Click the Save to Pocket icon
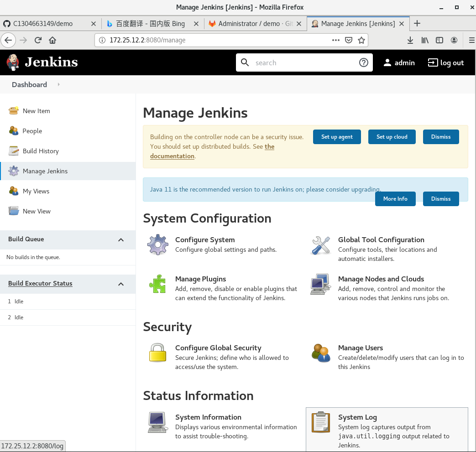Image resolution: width=476 pixels, height=452 pixels. coord(349,40)
